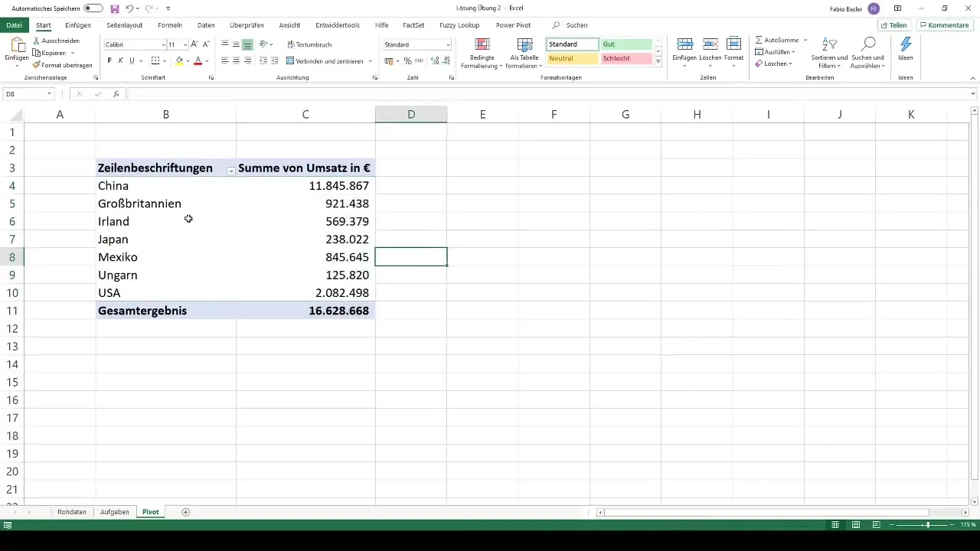Switch to Daten ribbon tab
The image size is (980, 551).
206,25
